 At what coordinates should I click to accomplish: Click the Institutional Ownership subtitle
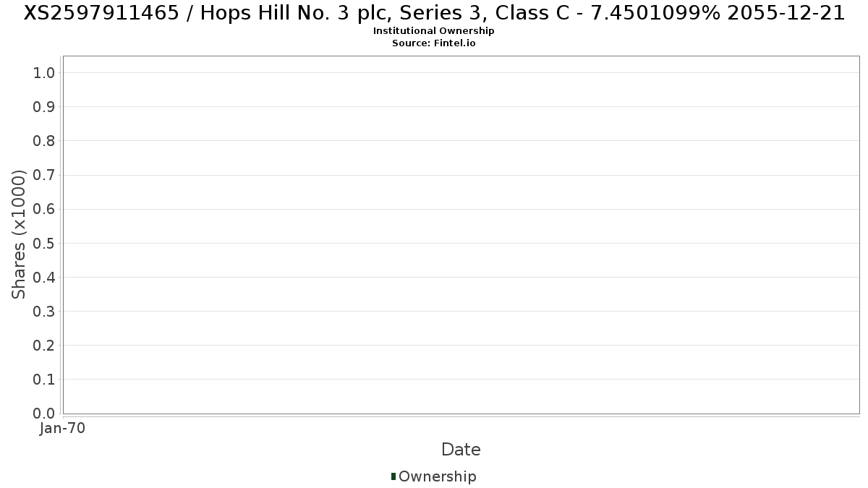click(433, 31)
